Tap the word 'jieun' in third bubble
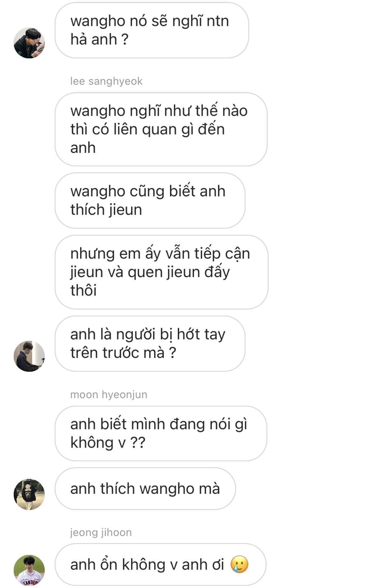 click(x=124, y=210)
